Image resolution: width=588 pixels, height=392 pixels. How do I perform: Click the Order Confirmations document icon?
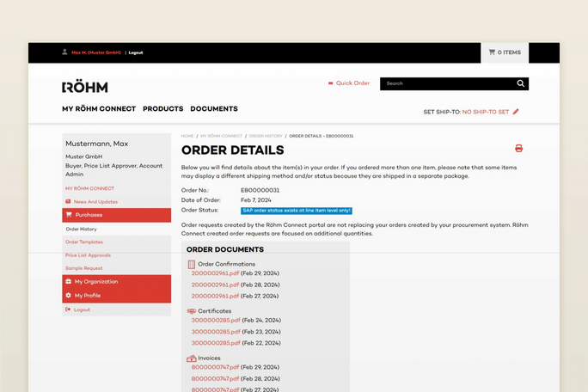[x=191, y=264]
